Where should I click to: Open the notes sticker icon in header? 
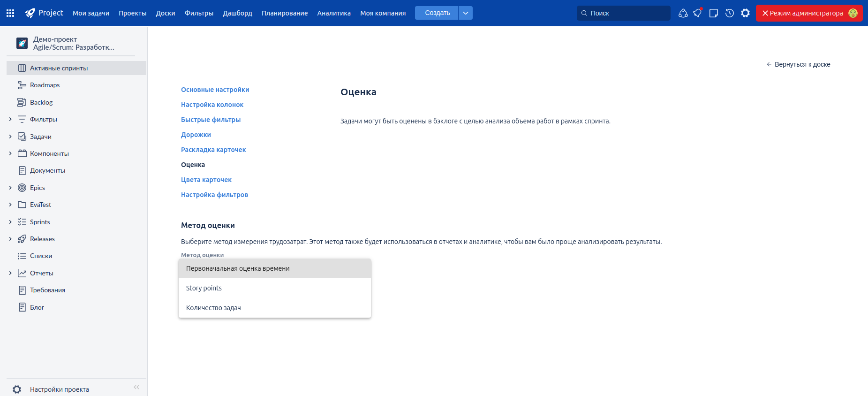click(x=714, y=13)
